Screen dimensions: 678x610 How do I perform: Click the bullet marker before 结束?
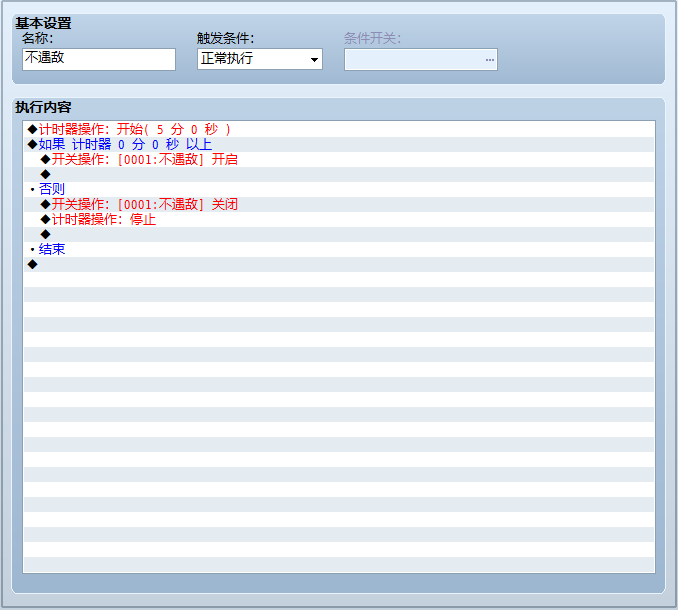click(32, 249)
